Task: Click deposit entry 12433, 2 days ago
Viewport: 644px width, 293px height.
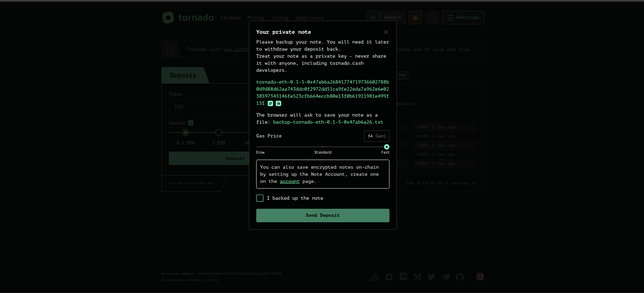Action: (x=445, y=154)
